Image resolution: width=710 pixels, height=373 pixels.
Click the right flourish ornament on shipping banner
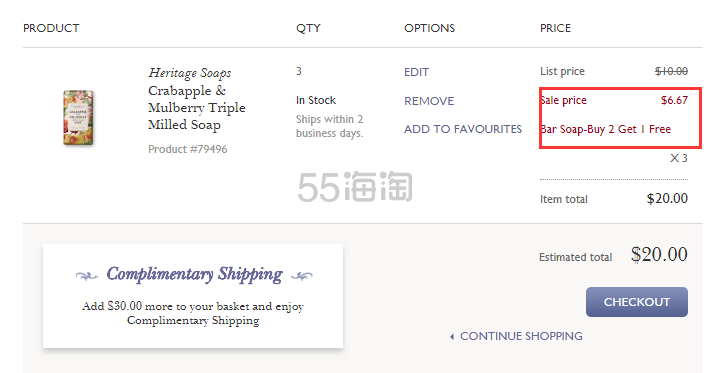pyautogui.click(x=302, y=275)
